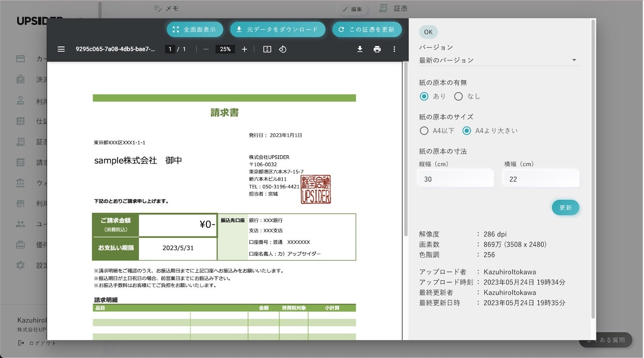Click the 25% zoom level field
Image resolution: width=644 pixels, height=358 pixels.
[x=225, y=49]
